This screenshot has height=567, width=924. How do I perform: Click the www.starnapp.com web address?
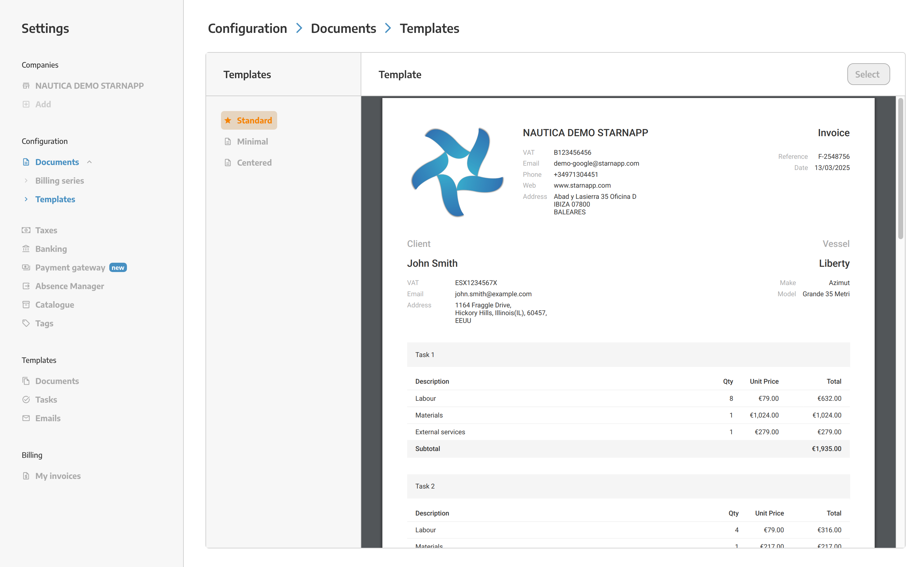pyautogui.click(x=582, y=185)
